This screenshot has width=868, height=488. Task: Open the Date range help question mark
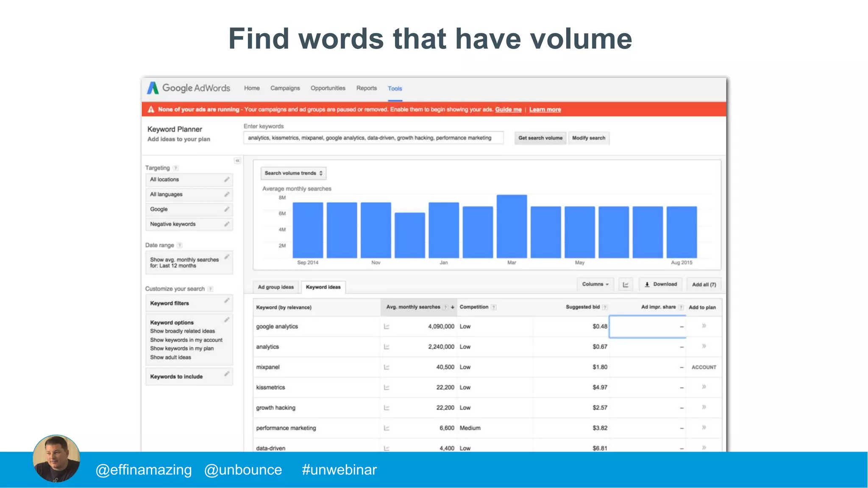tap(180, 245)
